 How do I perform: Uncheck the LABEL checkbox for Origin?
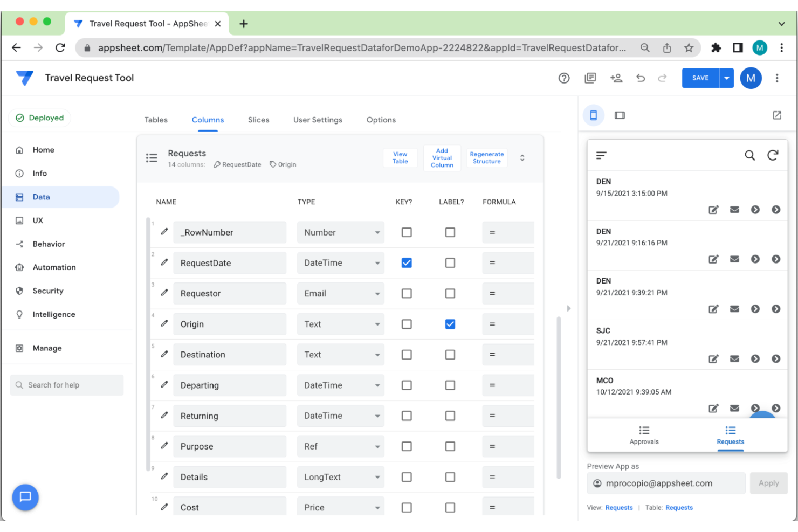click(x=450, y=324)
